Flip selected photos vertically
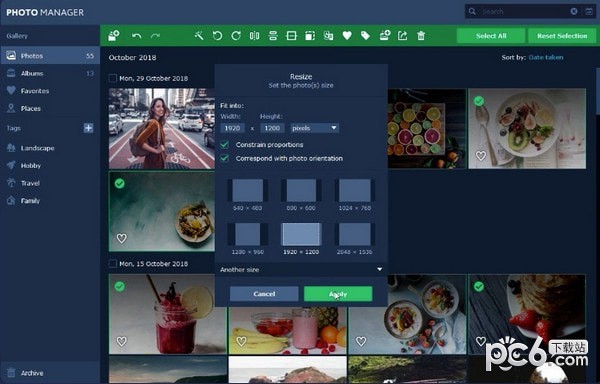Screen dimensions: 600x384 point(273,36)
